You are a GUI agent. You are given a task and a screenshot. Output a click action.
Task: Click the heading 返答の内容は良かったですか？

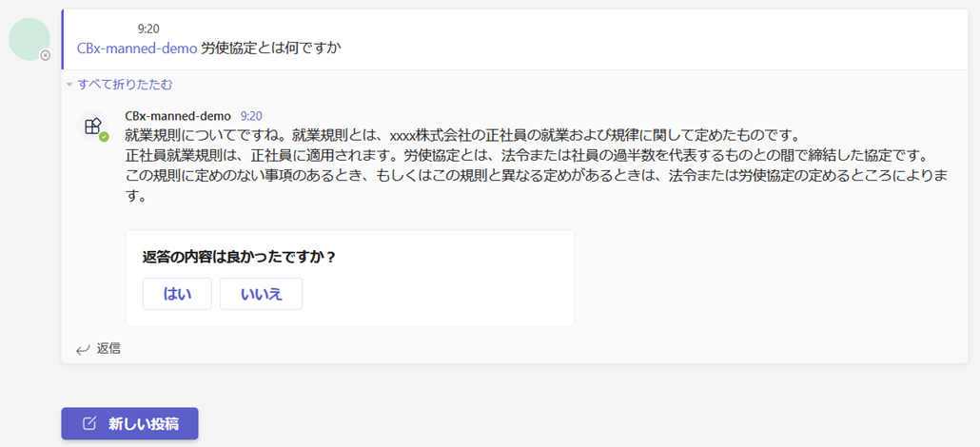240,257
